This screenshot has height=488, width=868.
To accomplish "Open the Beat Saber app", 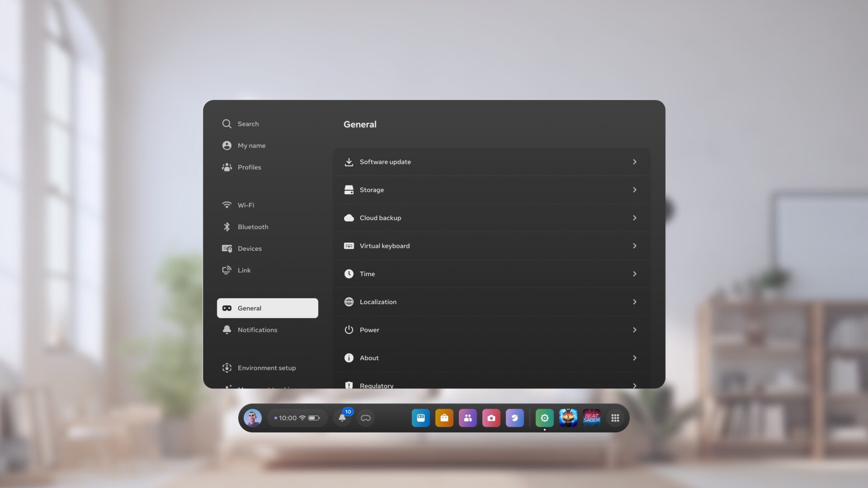I will click(x=591, y=418).
